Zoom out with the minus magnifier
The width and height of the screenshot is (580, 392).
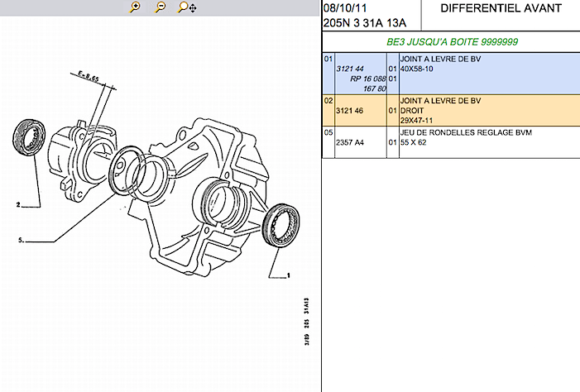coord(160,7)
